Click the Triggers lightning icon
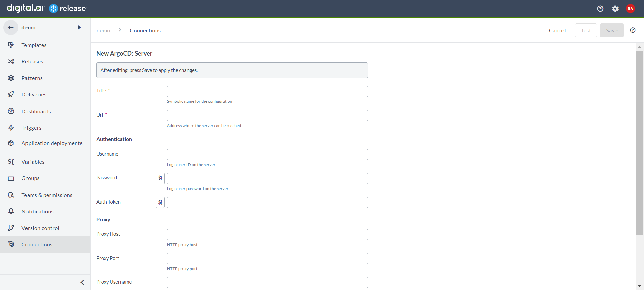The image size is (644, 290). pyautogui.click(x=11, y=128)
